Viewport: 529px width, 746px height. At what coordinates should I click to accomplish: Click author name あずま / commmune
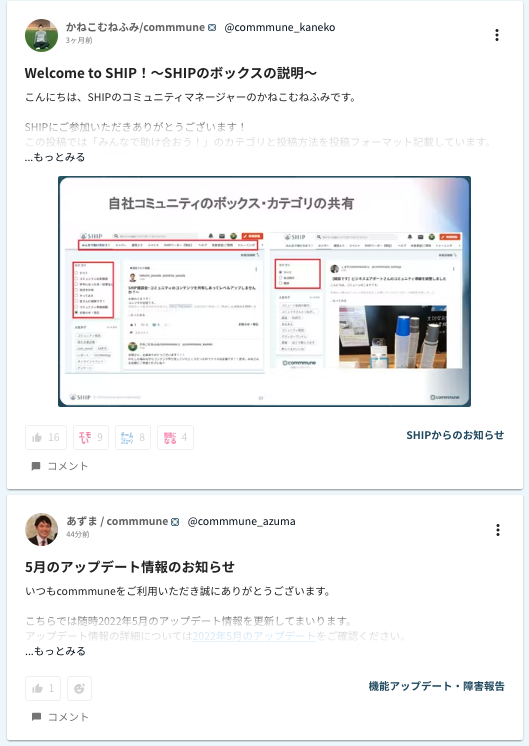click(x=117, y=521)
